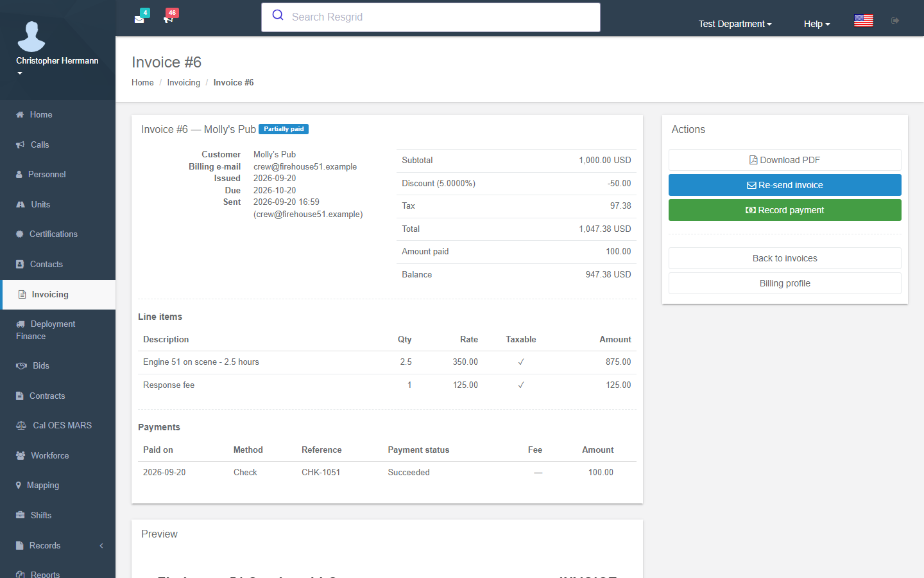This screenshot has height=578, width=924.
Task: Open Deployment Finance in the sidebar
Action: pos(58,330)
